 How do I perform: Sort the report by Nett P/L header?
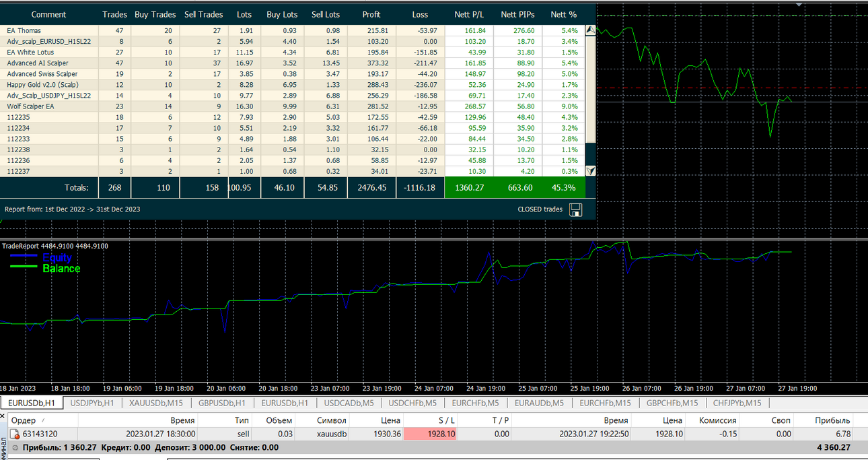point(468,14)
